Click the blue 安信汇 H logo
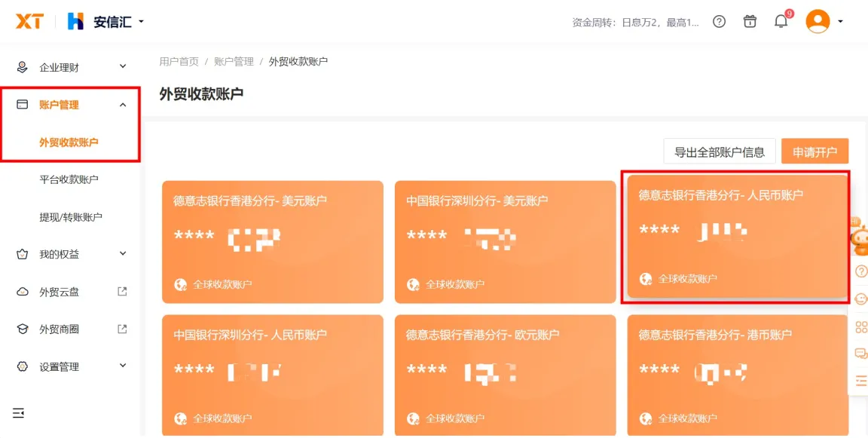Image resolution: width=868 pixels, height=438 pixels. 75,22
